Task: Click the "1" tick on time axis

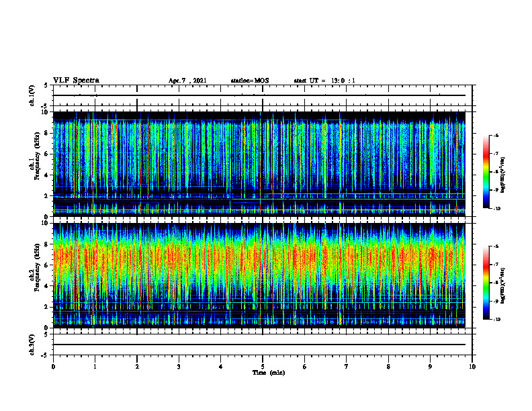Action: [95, 367]
